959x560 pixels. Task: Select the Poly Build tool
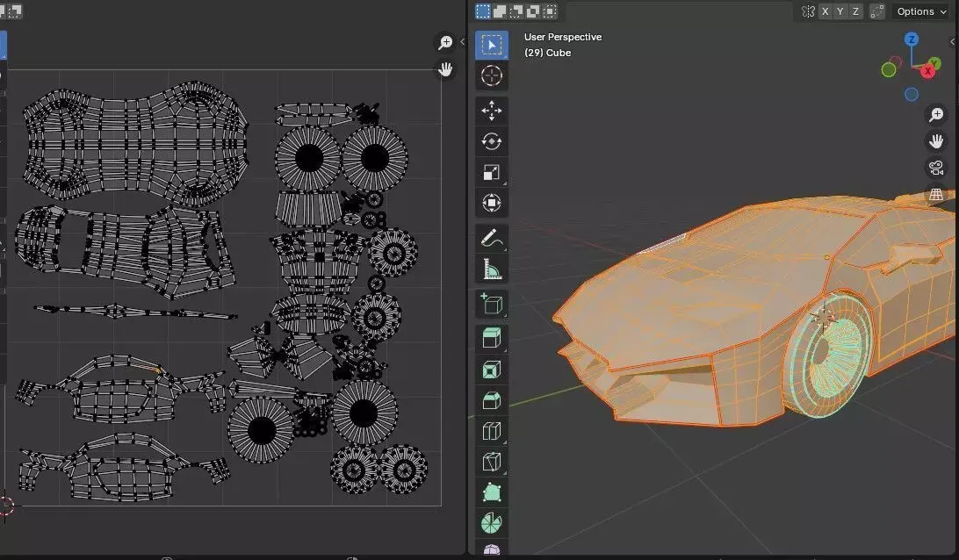click(x=492, y=492)
